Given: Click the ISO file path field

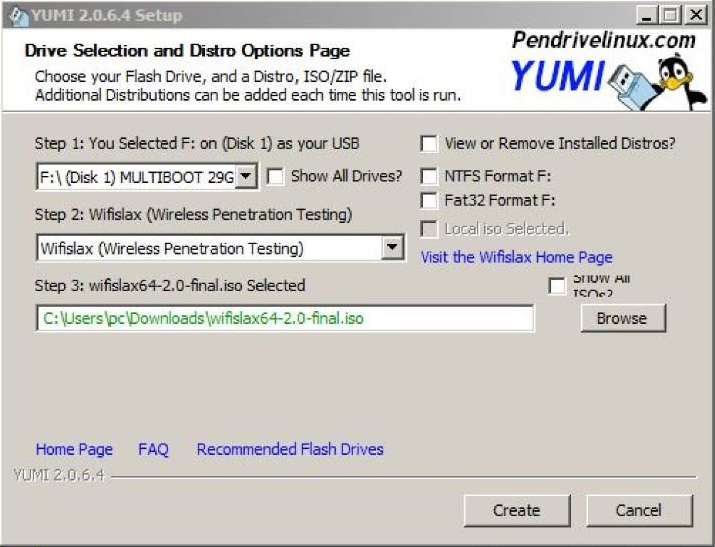Looking at the screenshot, I should pos(285,318).
